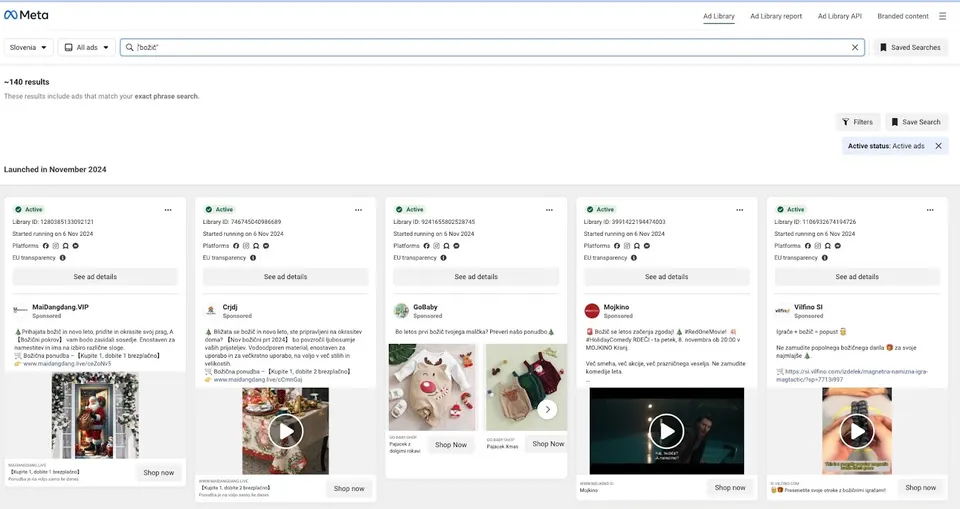This screenshot has height=509, width=960.
Task: Click the green and red baby rompers image
Action: [527, 387]
